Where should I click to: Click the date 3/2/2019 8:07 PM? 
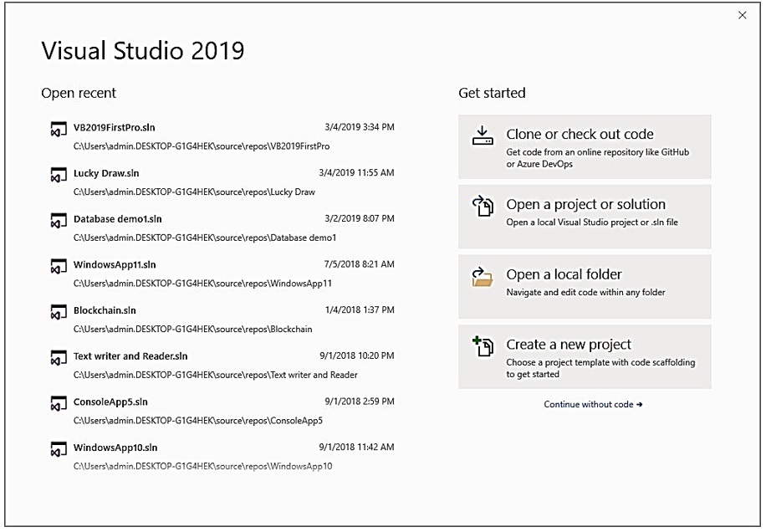click(360, 218)
